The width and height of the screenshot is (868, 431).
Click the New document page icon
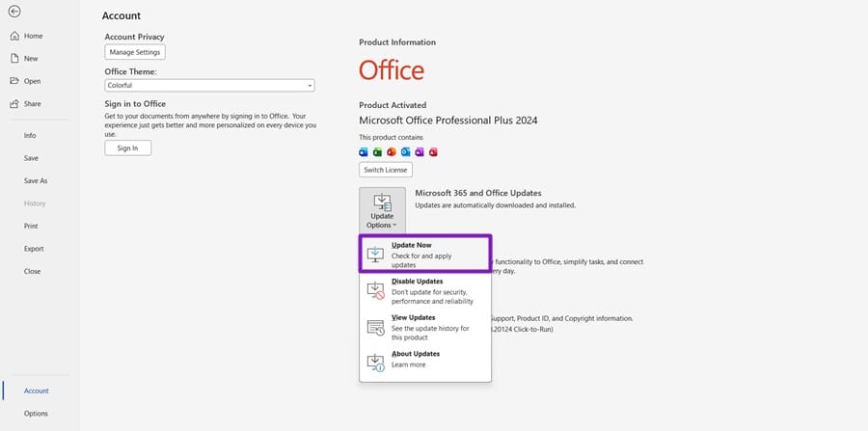pyautogui.click(x=14, y=58)
